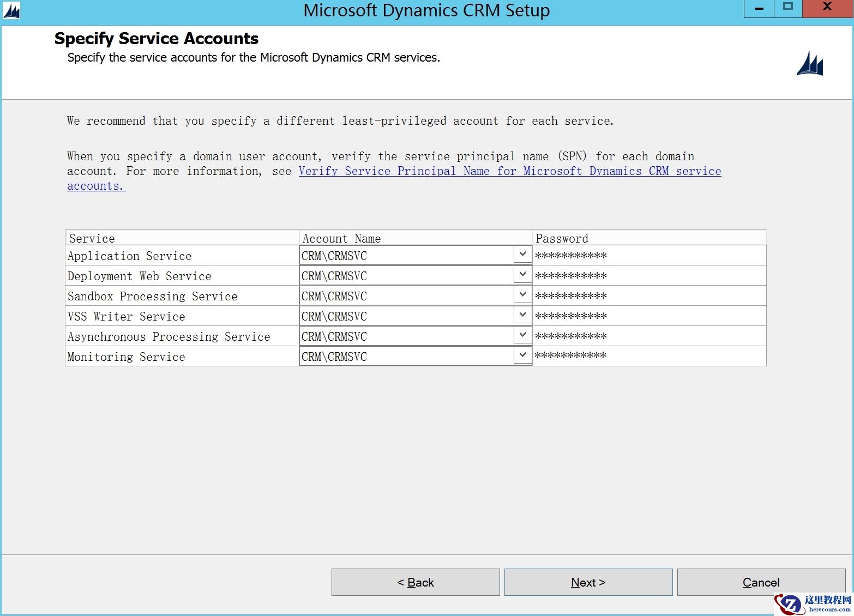Click the Dynamics CRM emblem near the header

click(809, 64)
